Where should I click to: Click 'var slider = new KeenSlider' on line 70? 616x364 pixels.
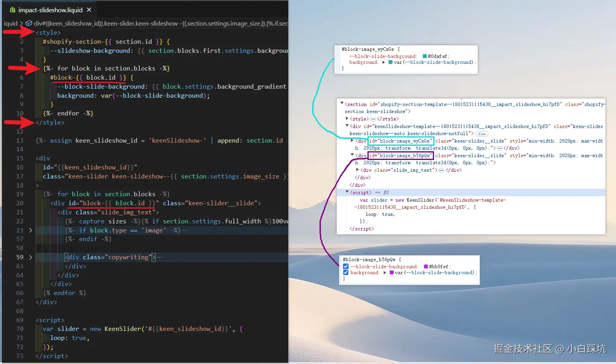tap(92, 329)
